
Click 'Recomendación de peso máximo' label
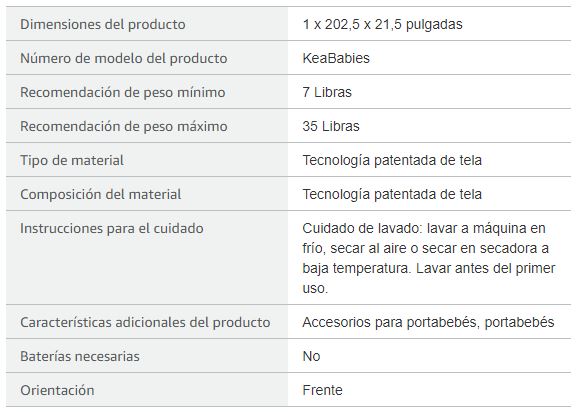(123, 126)
